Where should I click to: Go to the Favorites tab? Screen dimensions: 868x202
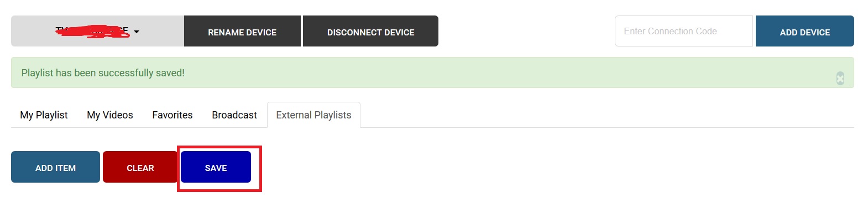point(172,115)
